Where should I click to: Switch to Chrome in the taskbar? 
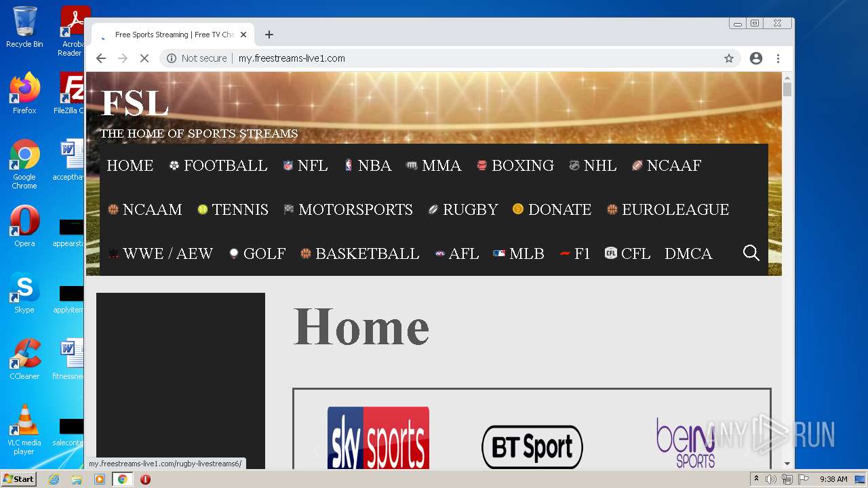pos(123,479)
